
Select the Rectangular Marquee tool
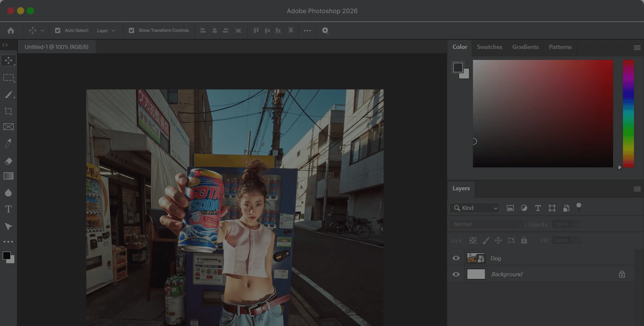pos(8,78)
